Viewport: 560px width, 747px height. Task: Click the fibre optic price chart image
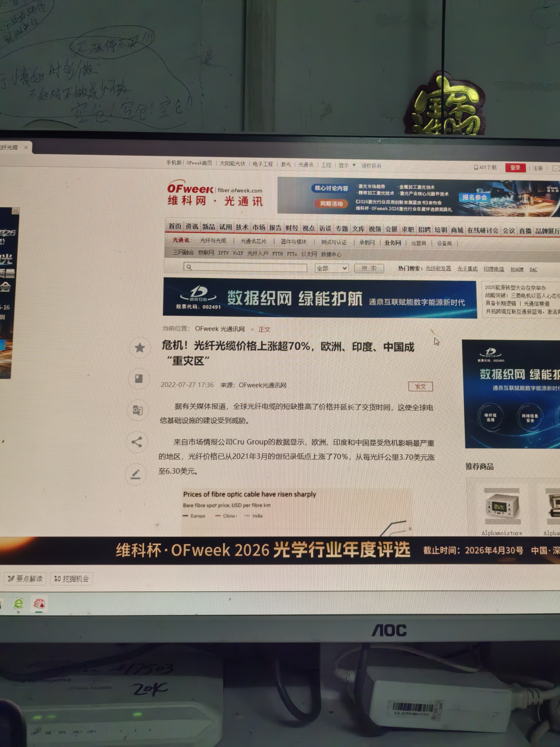click(x=297, y=512)
